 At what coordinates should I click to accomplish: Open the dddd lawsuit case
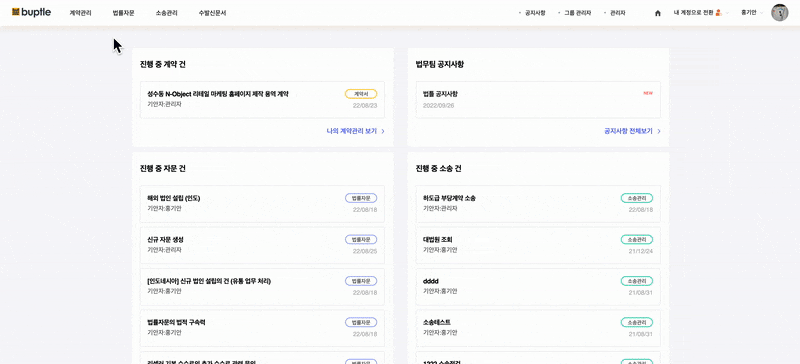538,286
